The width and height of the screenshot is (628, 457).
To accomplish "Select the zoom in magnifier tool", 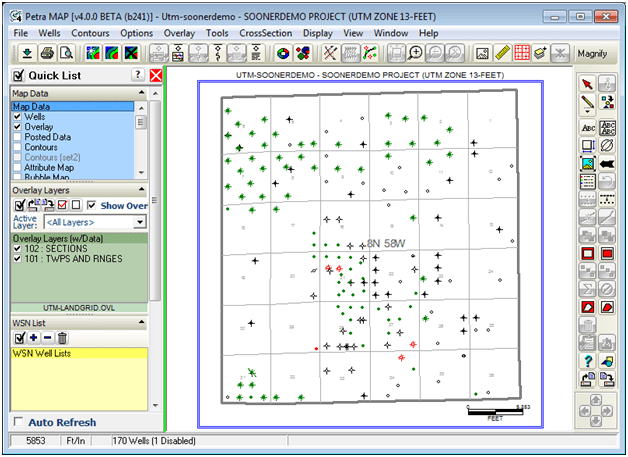I will point(415,53).
